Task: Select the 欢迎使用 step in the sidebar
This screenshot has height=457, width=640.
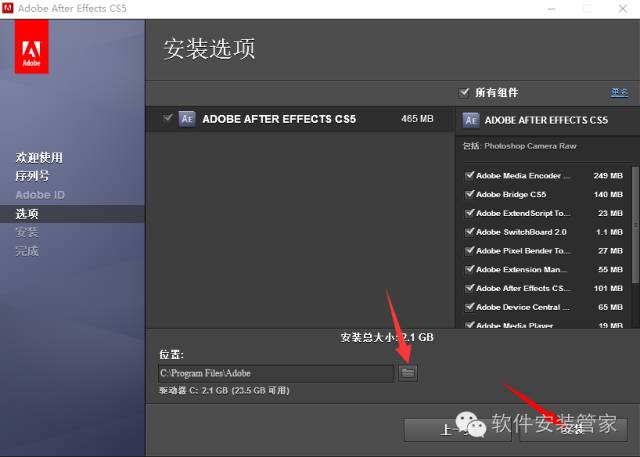Action: tap(39, 157)
